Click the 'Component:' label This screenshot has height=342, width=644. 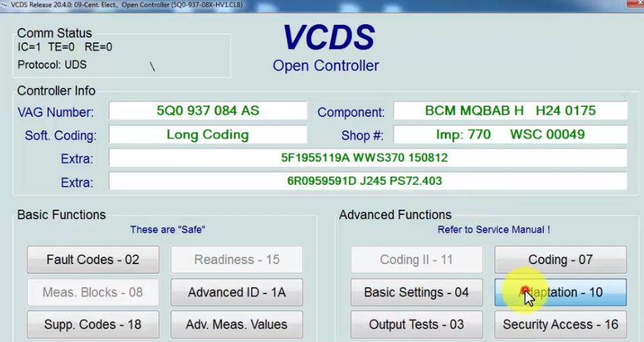[351, 112]
